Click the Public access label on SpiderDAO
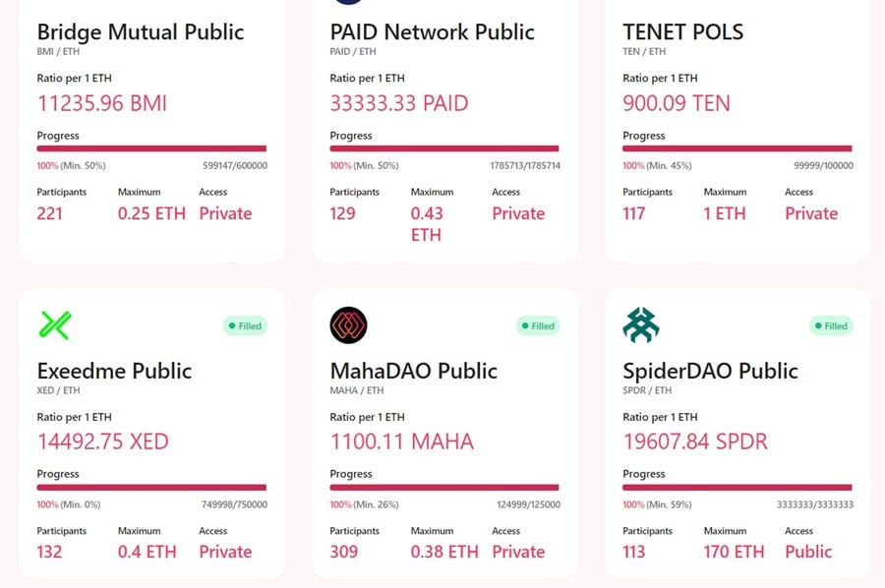 (808, 552)
